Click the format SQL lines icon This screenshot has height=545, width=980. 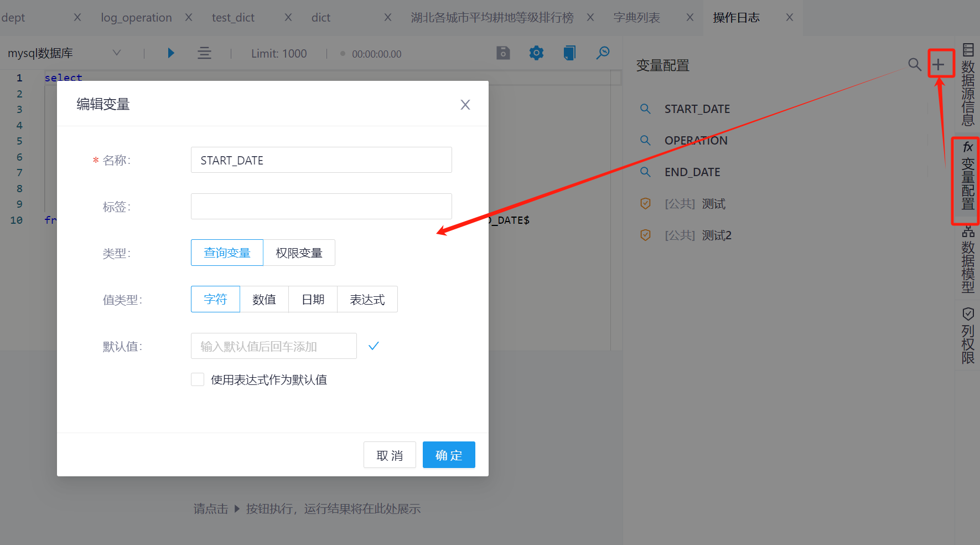click(204, 53)
